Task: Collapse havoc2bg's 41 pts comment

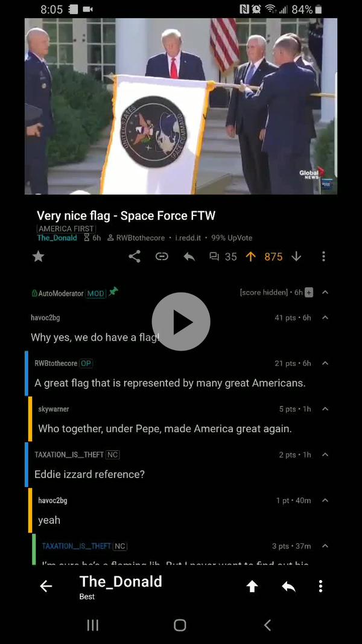Action: click(x=325, y=317)
